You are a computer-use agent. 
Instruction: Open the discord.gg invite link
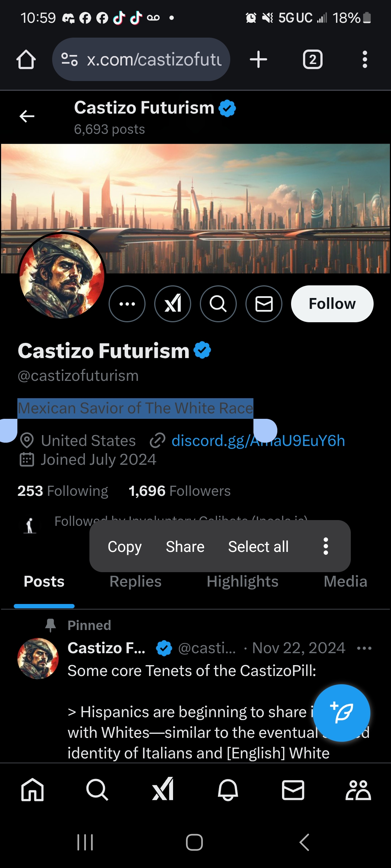pos(304,441)
